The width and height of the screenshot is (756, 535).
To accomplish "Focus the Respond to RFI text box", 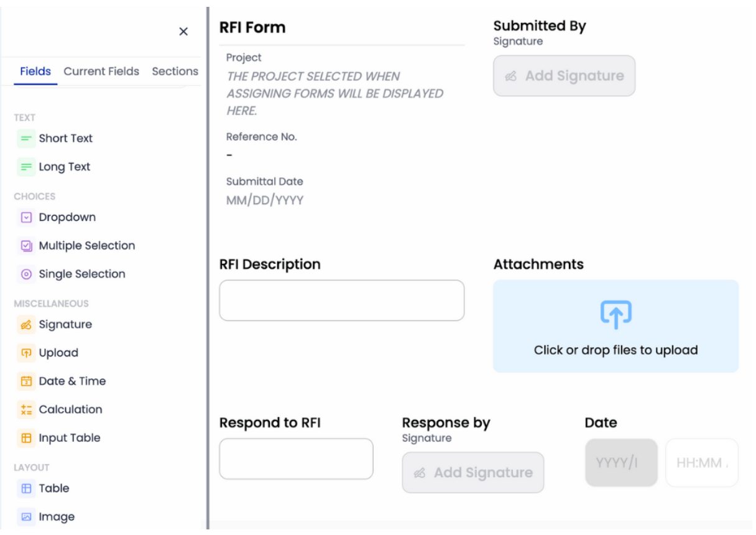I will pyautogui.click(x=297, y=459).
